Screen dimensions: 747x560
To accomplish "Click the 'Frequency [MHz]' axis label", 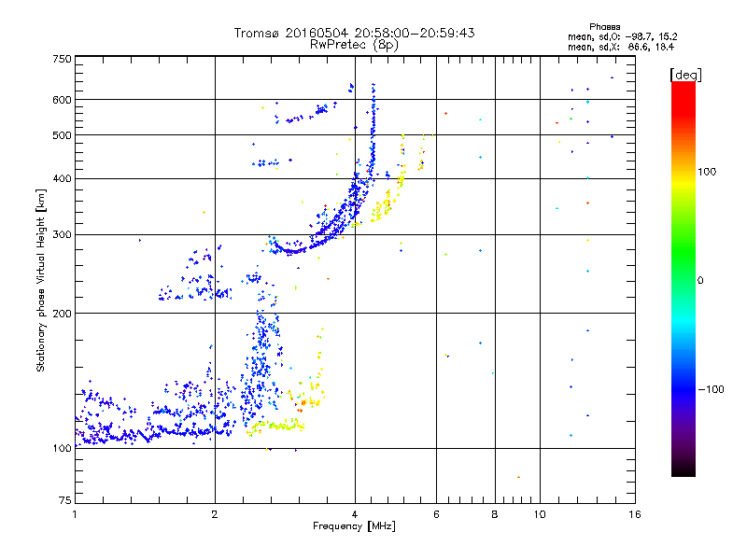I will point(354,526).
